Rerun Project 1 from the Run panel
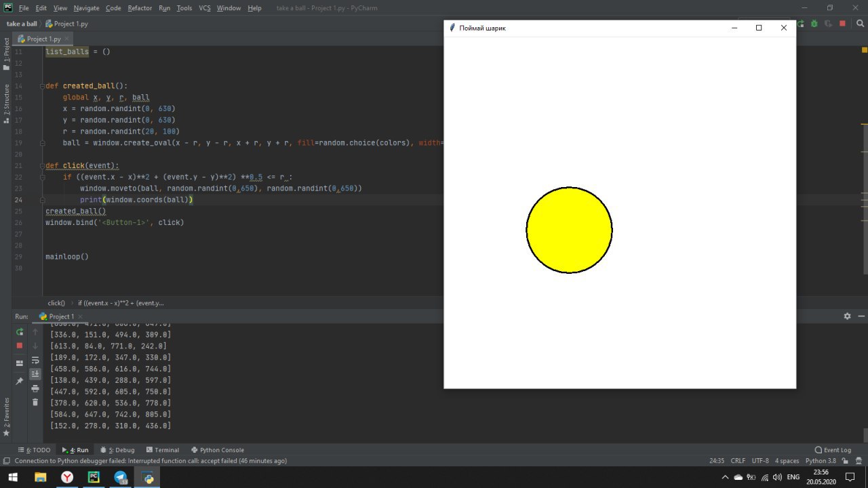Image resolution: width=868 pixels, height=488 pixels. (x=20, y=332)
